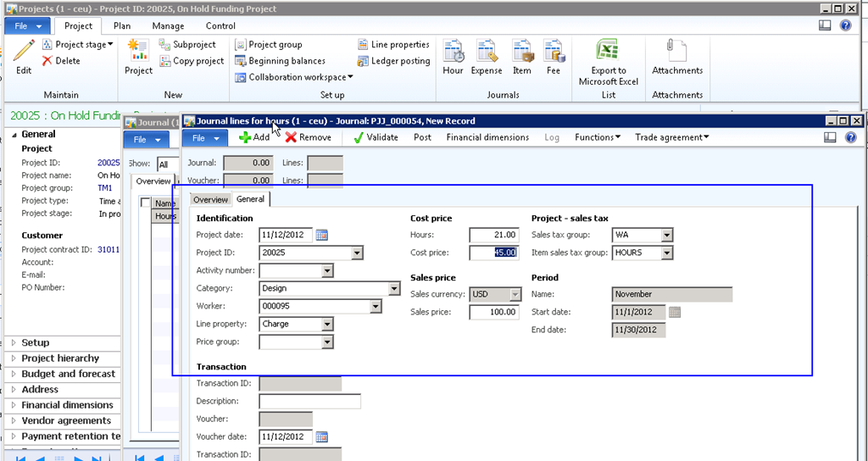The image size is (868, 461).
Task: Switch to the Plan ribbon tab
Action: coord(122,26)
